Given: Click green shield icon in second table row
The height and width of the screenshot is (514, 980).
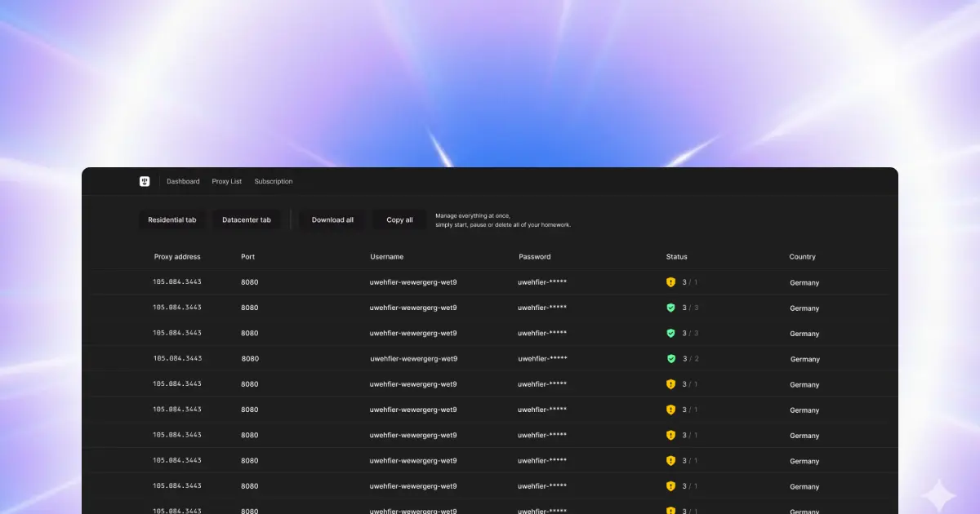Looking at the screenshot, I should tap(670, 308).
